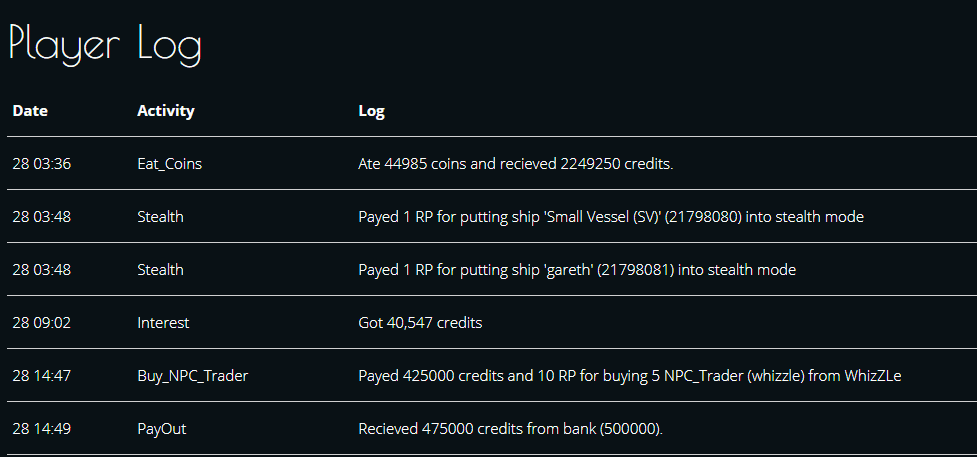Select the 28 09:02 date cell
This screenshot has height=457, width=977.
[x=42, y=323]
